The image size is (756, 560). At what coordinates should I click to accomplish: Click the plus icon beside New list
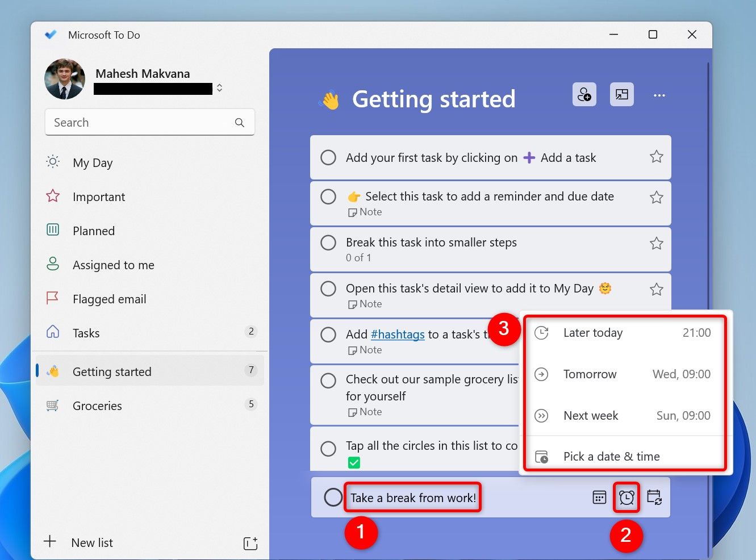coord(50,541)
